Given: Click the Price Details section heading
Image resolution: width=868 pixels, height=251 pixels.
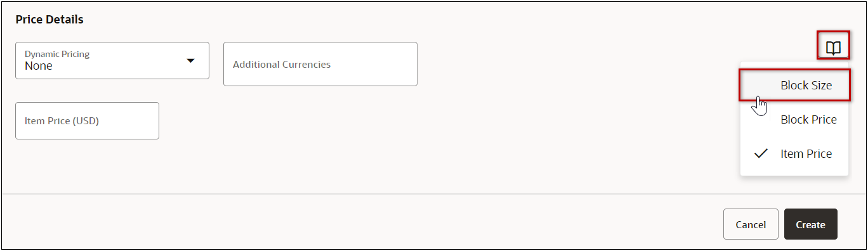Looking at the screenshot, I should (49, 20).
